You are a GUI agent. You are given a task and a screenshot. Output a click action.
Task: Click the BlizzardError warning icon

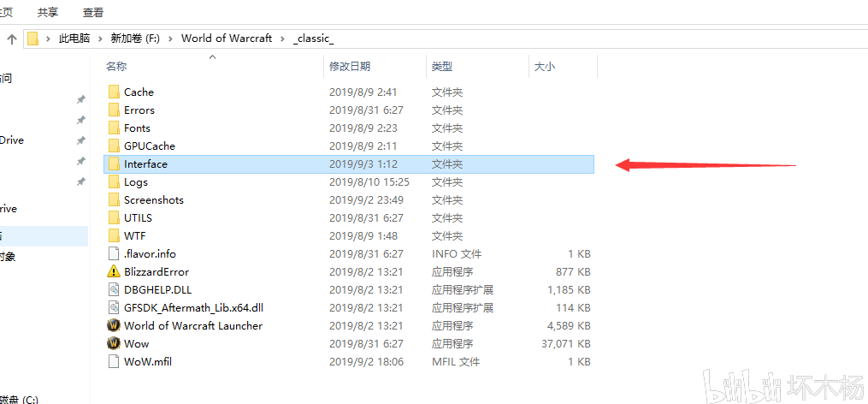pyautogui.click(x=114, y=271)
